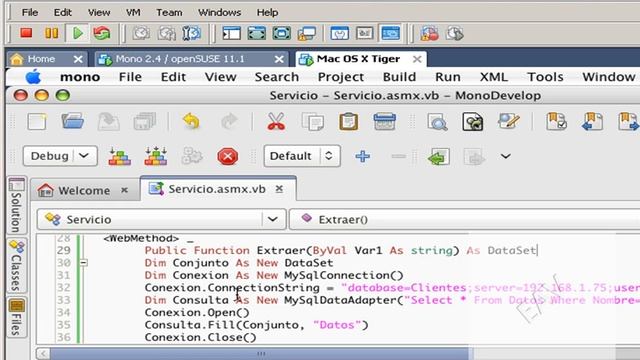Reset the virtual machine

point(102,33)
